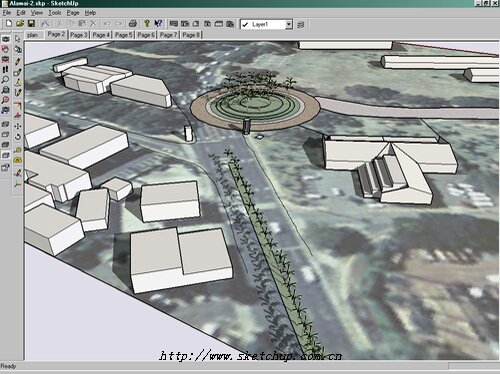Select the yellow Protractor tool
The image size is (500, 374).
click(x=18, y=160)
